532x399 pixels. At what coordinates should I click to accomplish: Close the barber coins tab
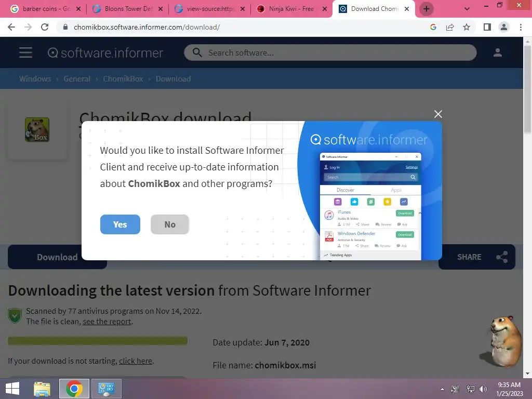(78, 9)
